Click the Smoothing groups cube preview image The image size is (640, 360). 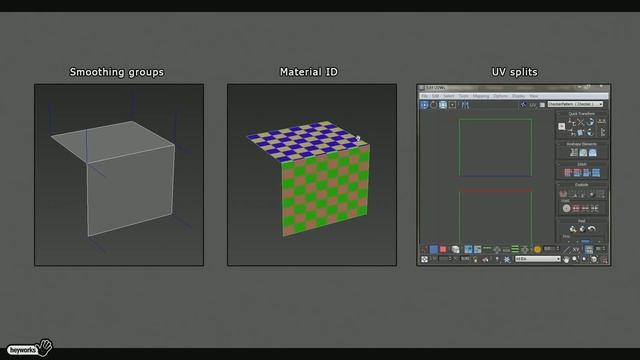(x=119, y=175)
